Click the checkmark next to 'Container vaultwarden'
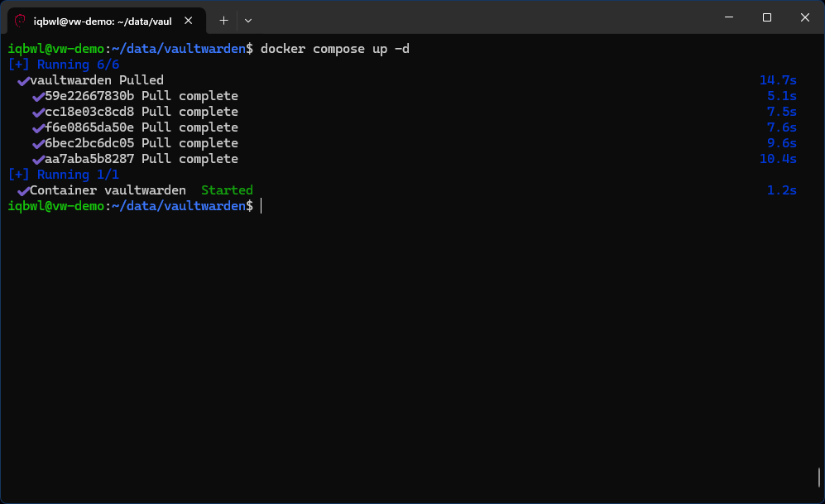 pyautogui.click(x=23, y=190)
